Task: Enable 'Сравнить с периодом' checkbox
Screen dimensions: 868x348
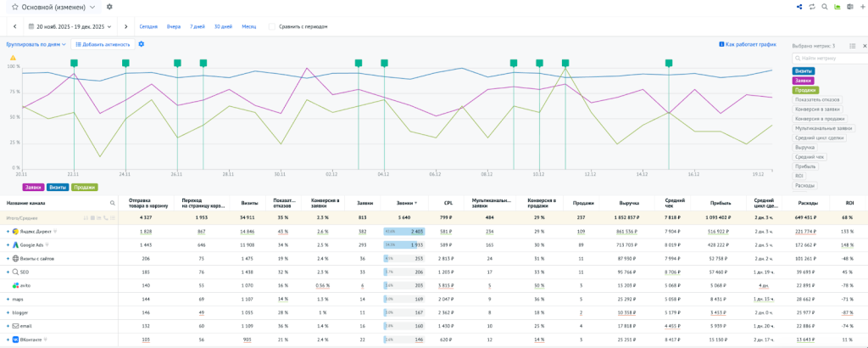Action: [x=272, y=26]
